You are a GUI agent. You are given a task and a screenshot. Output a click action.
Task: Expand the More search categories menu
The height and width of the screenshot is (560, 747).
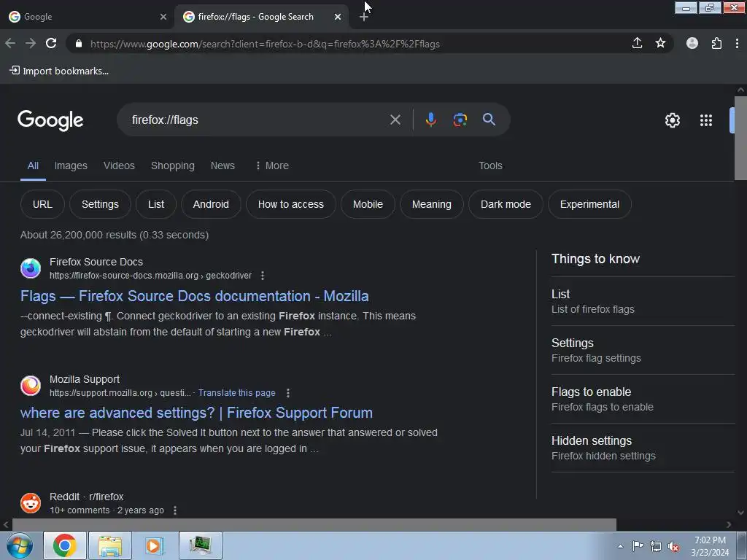pyautogui.click(x=272, y=166)
